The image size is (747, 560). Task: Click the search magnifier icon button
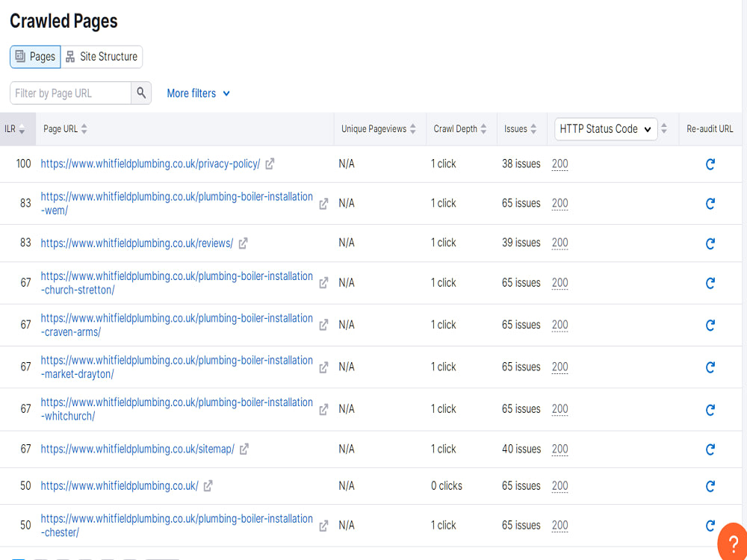coord(141,93)
